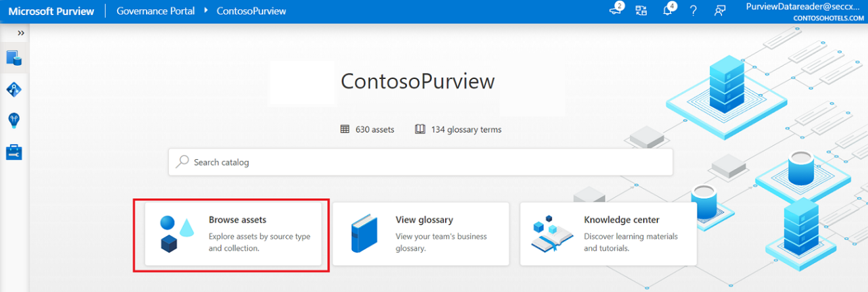The height and width of the screenshot is (292, 868).
Task: Open the Management briefcase sidebar icon
Action: click(14, 153)
